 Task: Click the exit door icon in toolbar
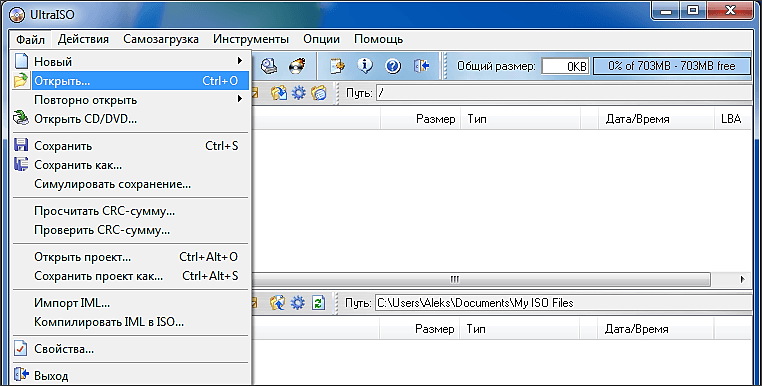pyautogui.click(x=421, y=66)
